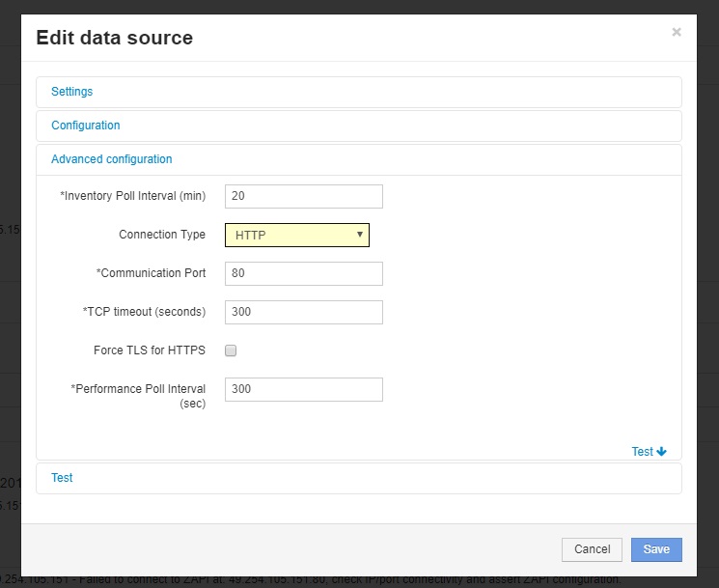Open the Connection Type dropdown

tap(297, 235)
